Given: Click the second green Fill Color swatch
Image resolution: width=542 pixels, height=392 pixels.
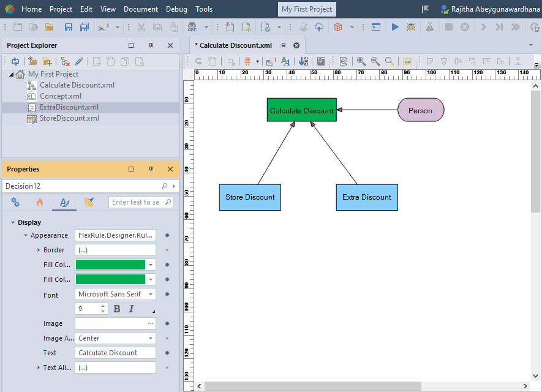Looking at the screenshot, I should coord(110,279).
